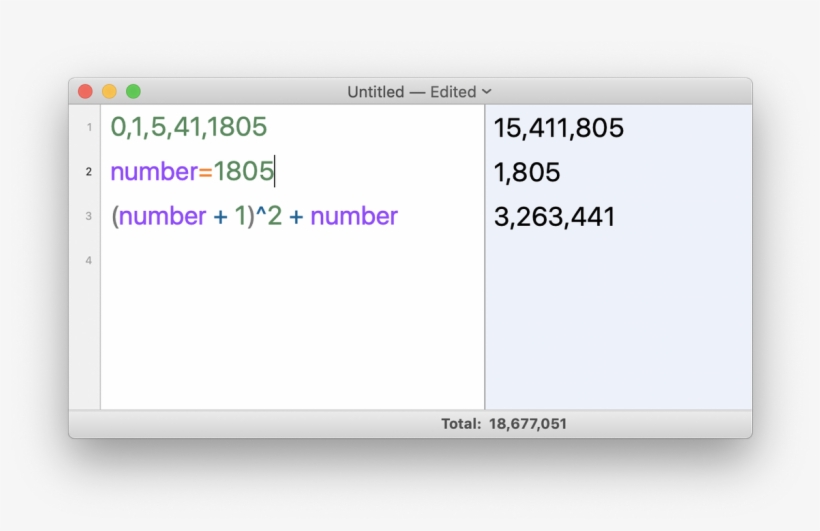Select the 1,805 result in the answers column
Screen dimensions: 820x531
(x=527, y=172)
